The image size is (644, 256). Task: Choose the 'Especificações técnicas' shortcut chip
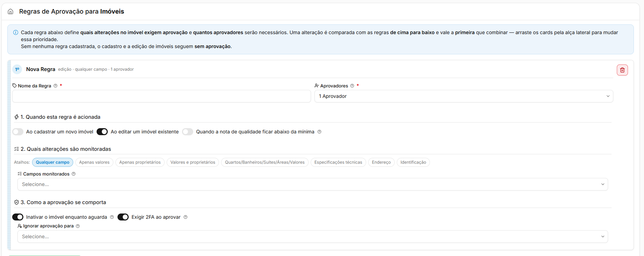coord(338,162)
